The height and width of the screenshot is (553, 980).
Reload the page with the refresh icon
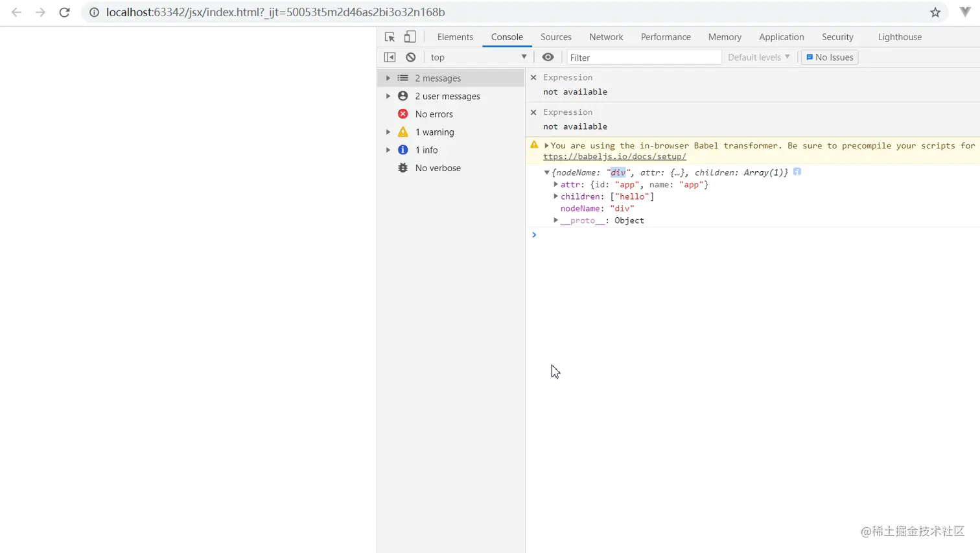tap(64, 12)
